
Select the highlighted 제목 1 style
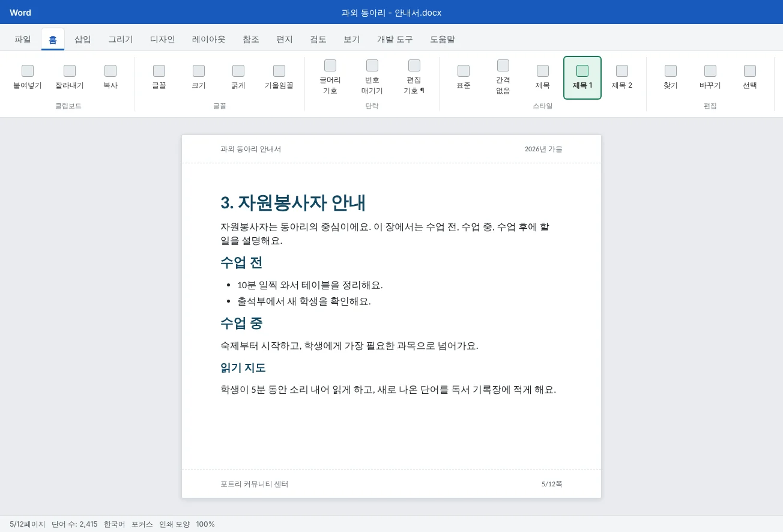click(582, 77)
